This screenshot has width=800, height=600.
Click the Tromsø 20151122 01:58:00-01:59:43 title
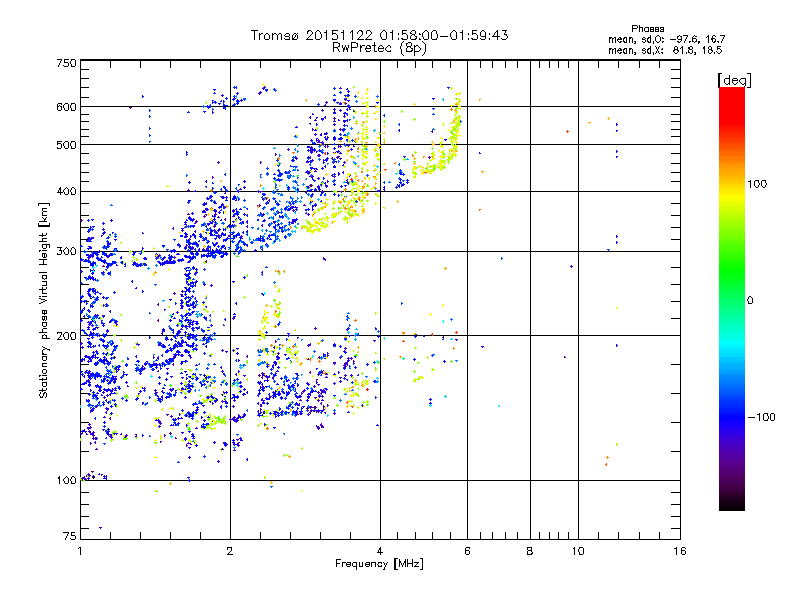tap(379, 35)
